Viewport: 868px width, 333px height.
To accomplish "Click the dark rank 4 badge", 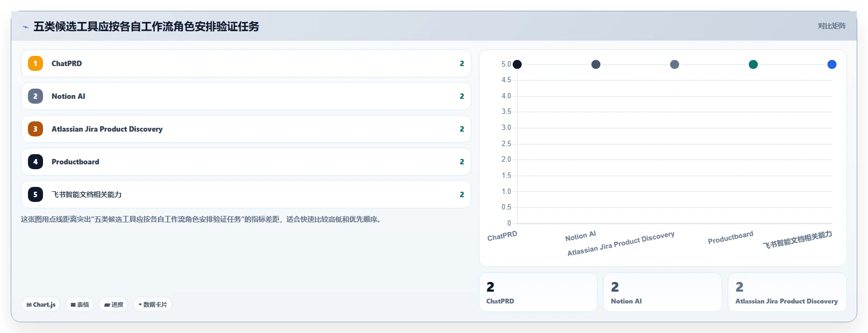I will tap(35, 162).
